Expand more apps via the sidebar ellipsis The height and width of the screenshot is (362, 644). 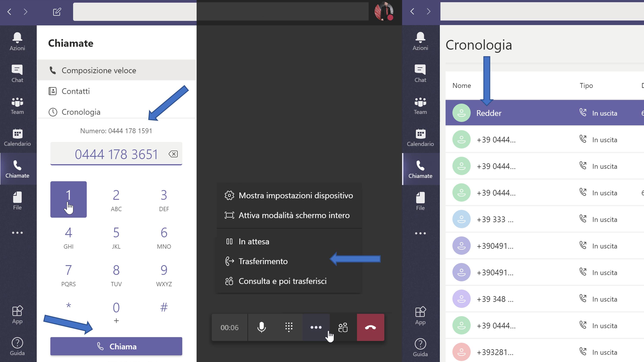(x=17, y=233)
